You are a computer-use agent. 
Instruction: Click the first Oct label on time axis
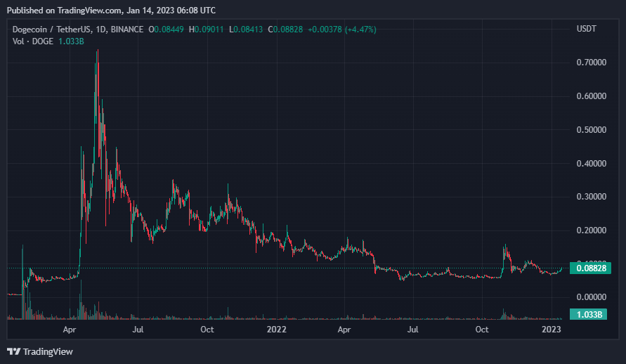[x=207, y=330]
